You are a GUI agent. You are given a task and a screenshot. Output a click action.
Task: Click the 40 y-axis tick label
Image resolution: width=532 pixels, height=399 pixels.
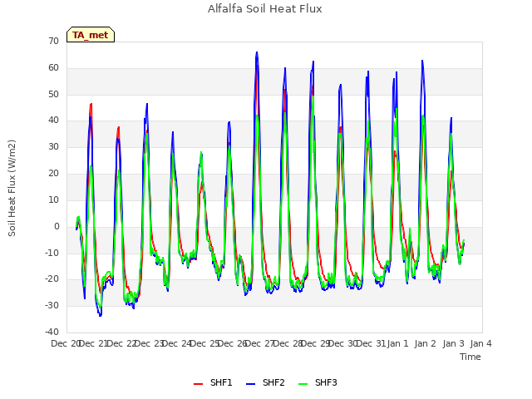point(53,120)
